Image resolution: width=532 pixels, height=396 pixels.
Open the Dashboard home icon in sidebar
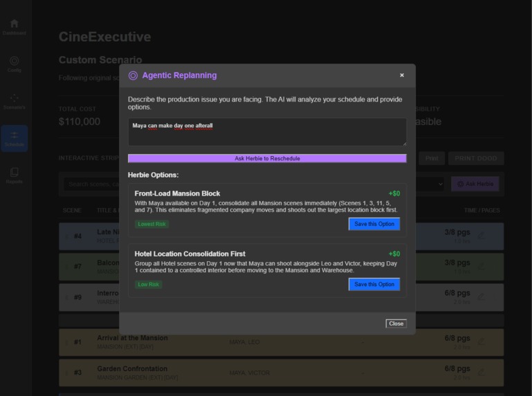(14, 27)
